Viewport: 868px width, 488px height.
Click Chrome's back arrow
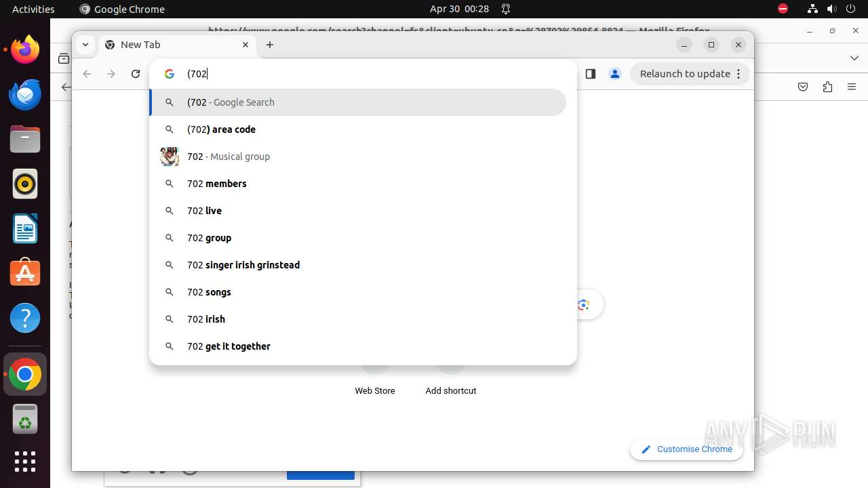point(87,74)
